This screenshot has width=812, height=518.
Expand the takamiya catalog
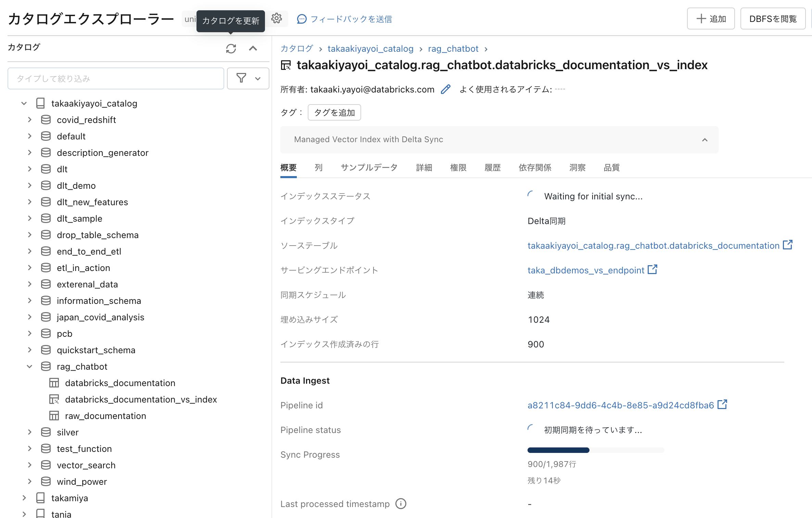[x=24, y=498]
